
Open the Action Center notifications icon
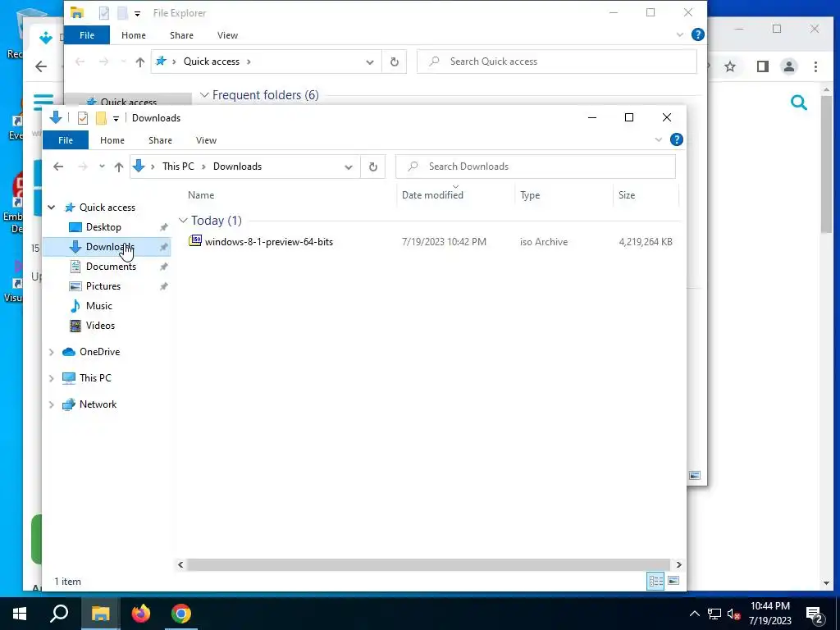coord(815,615)
